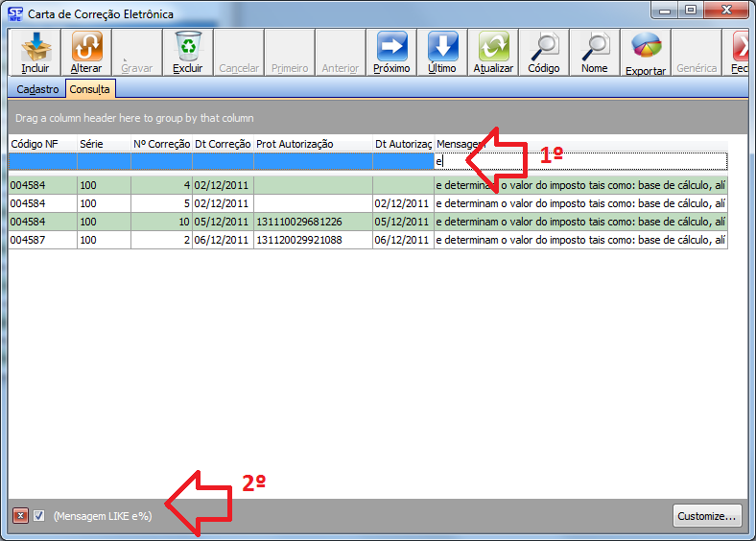Viewport: 756px width, 541px height.
Task: Refresh the list with Atualizar
Action: [493, 52]
